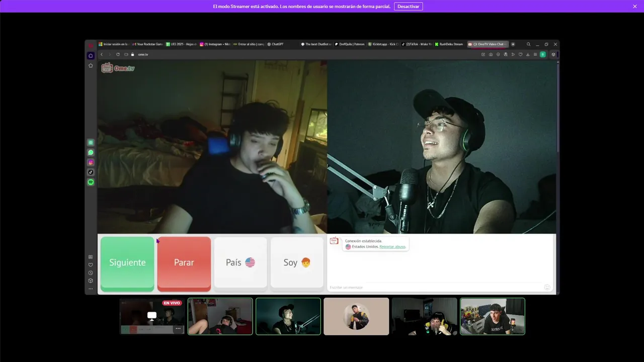Click browser reload button
The height and width of the screenshot is (362, 644).
pyautogui.click(x=118, y=54)
